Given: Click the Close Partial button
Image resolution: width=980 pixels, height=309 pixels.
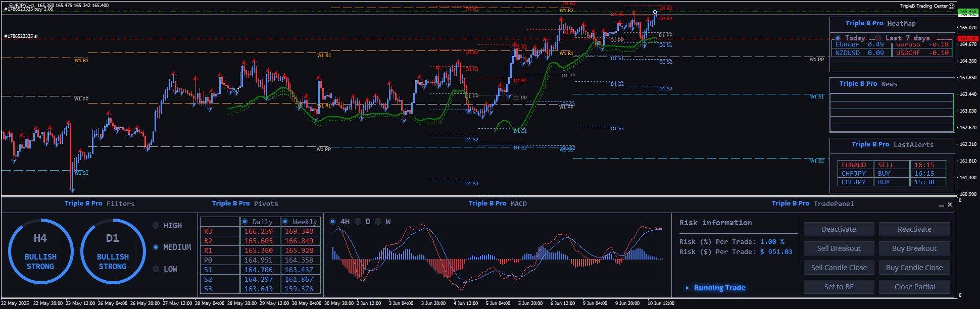Looking at the screenshot, I should 914,287.
